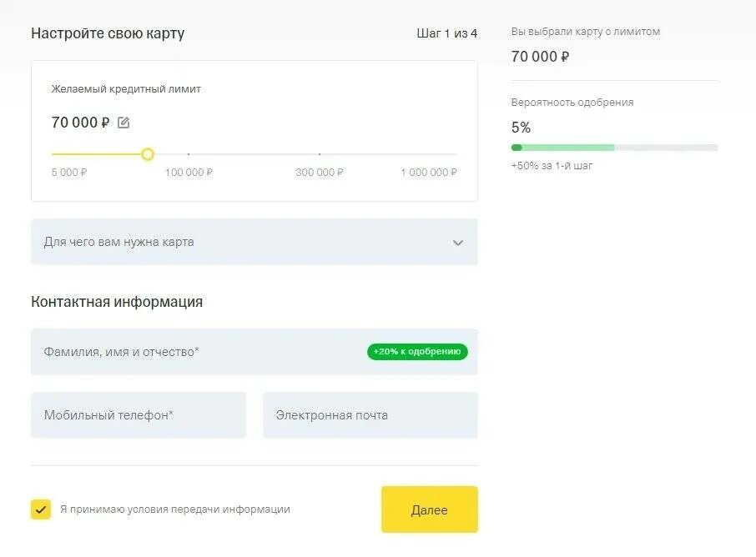Click the '+50% за 1-й шаг' hint text
The image size is (756, 557).
coord(552,166)
